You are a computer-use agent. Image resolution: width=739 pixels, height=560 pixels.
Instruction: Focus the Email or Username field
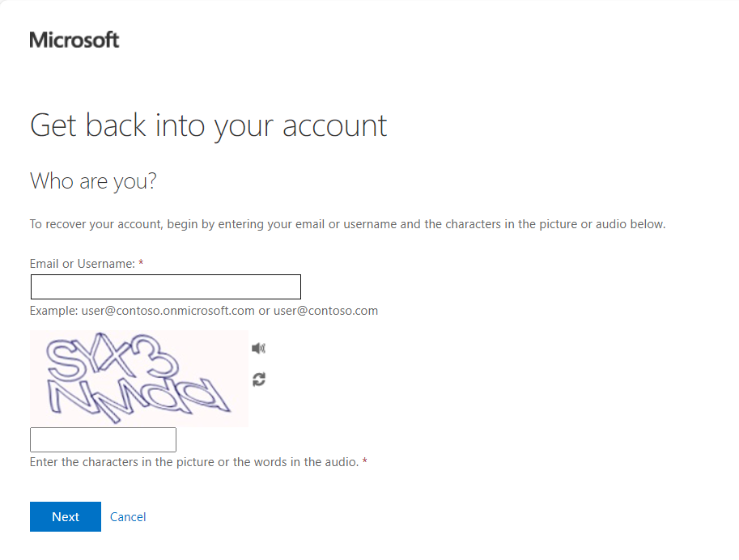[x=166, y=286]
